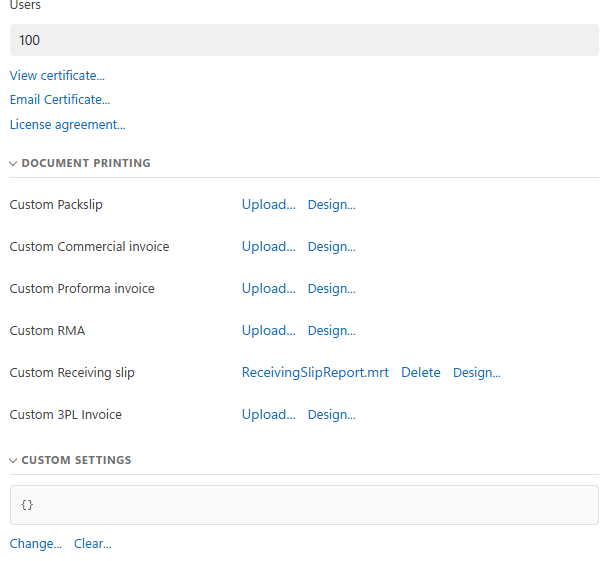Click the Users field showing 100
The width and height of the screenshot is (611, 561).
[x=304, y=40]
